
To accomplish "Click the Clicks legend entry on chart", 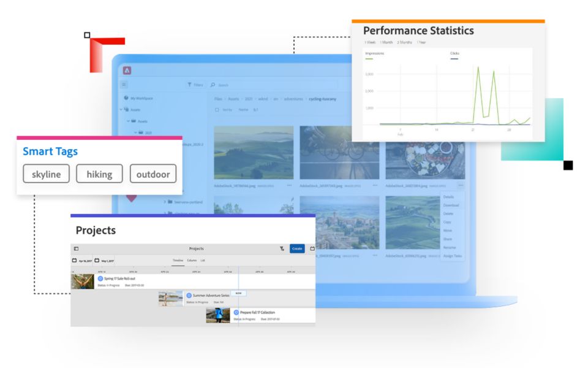I will click(x=454, y=55).
